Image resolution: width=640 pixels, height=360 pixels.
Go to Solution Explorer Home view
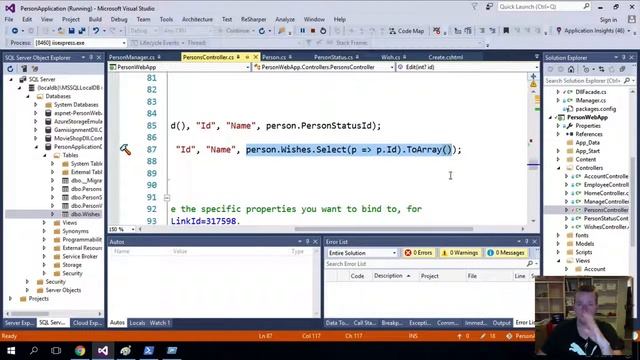pos(571,69)
